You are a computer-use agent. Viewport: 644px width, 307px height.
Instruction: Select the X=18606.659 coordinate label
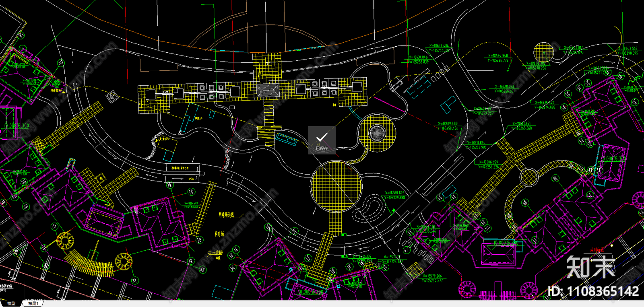pos(488,162)
